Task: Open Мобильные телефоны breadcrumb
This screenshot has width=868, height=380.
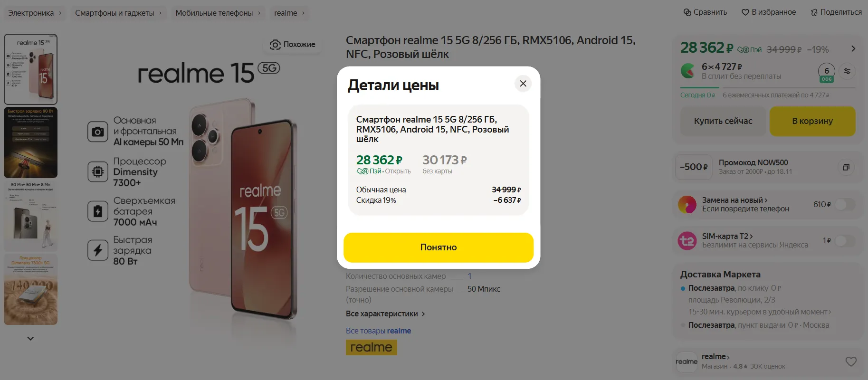Action: click(x=214, y=13)
